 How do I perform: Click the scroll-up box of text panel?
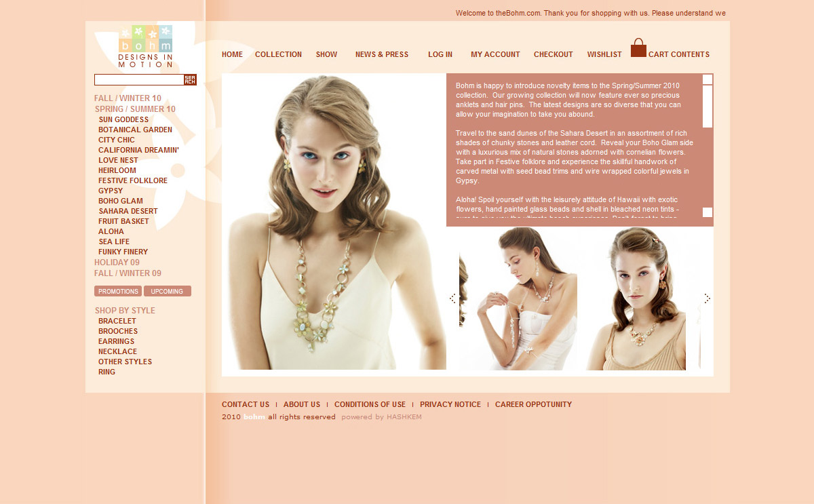point(708,79)
